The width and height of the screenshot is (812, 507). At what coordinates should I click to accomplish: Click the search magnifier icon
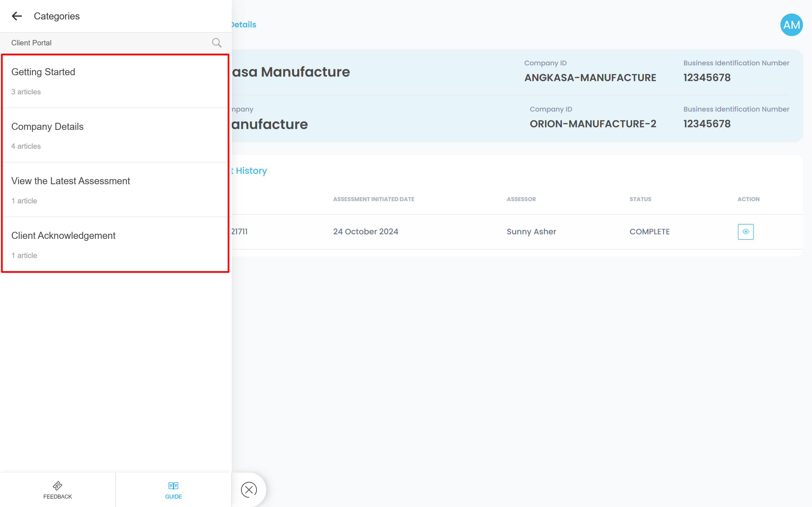pyautogui.click(x=217, y=43)
